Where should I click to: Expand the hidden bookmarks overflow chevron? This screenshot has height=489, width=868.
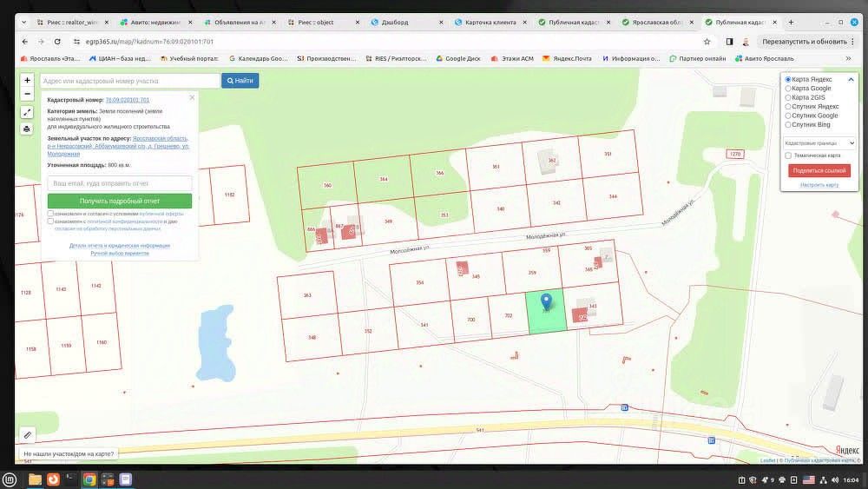click(849, 58)
